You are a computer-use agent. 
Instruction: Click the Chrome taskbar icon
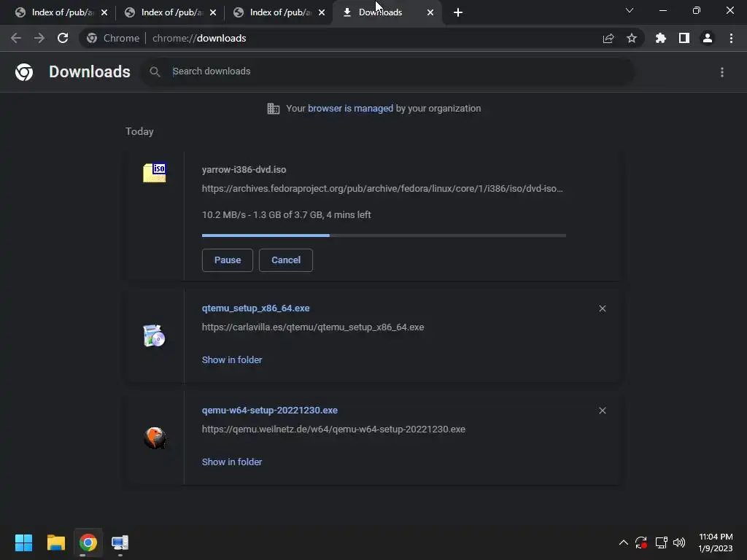pos(88,542)
